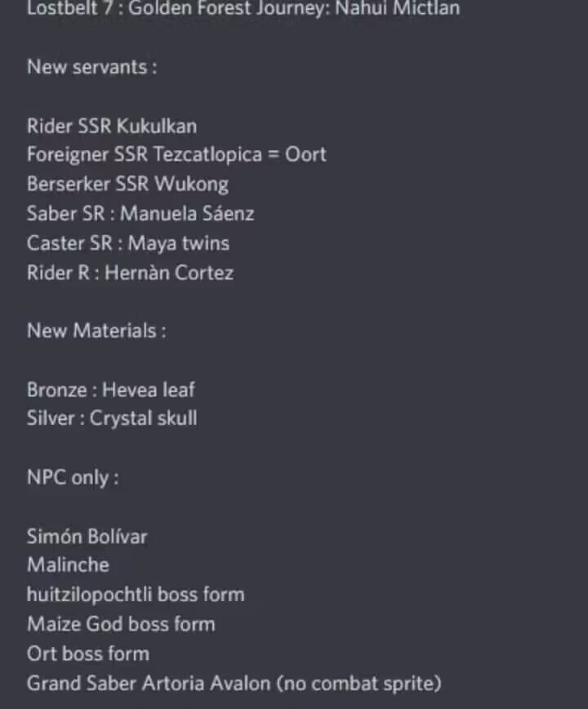
Task: Select the 'Simón Bolívar' line
Action: pos(87,537)
